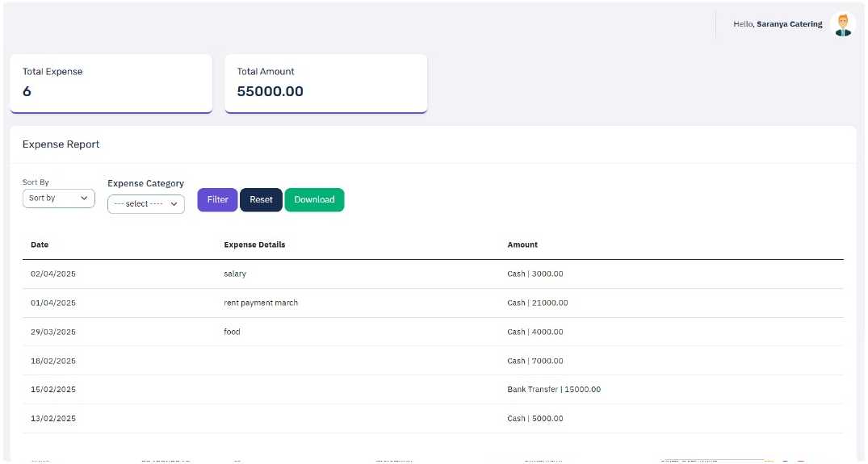
Task: Click the date 13/02/2025
Action: click(53, 419)
